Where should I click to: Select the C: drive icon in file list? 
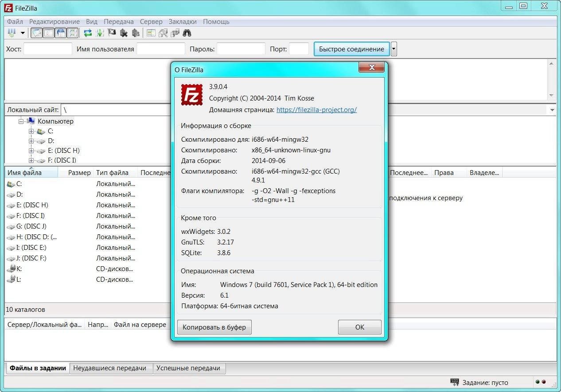point(11,184)
